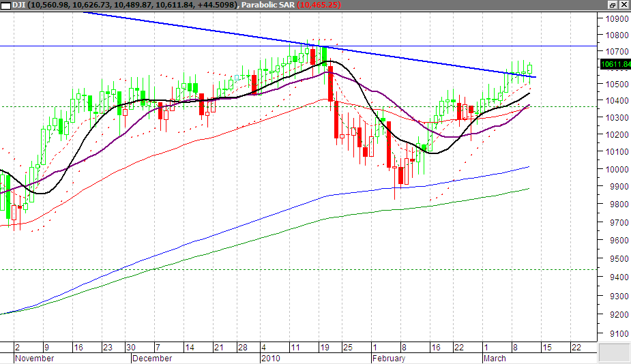Click the 2010 year label
This screenshot has width=631, height=364.
(271, 359)
